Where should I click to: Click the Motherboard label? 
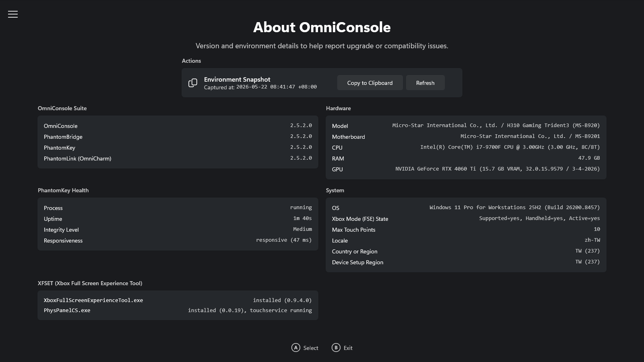(349, 137)
